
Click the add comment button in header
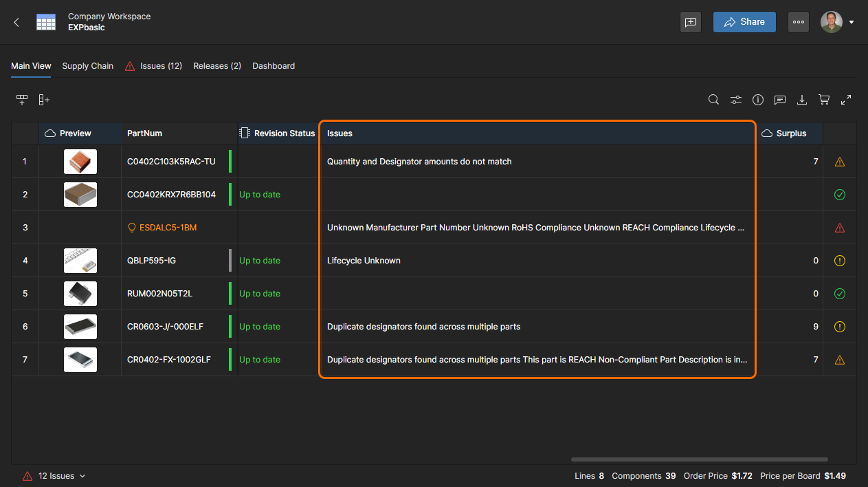[x=691, y=22]
